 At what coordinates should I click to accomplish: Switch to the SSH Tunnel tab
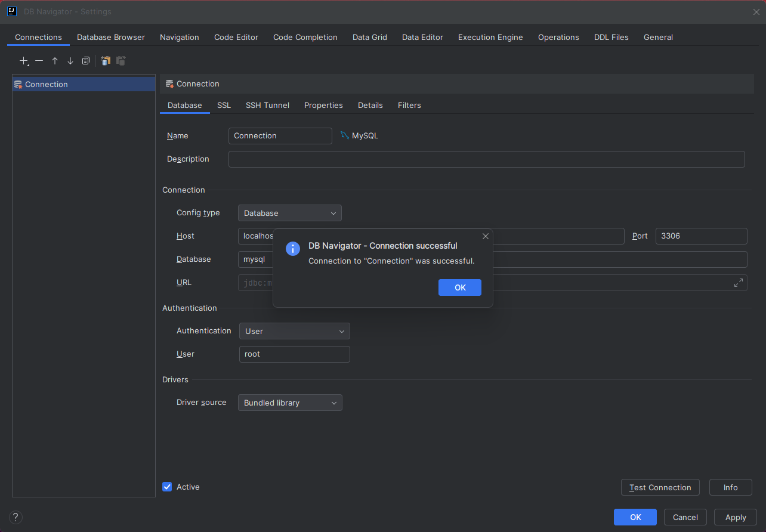(x=267, y=105)
